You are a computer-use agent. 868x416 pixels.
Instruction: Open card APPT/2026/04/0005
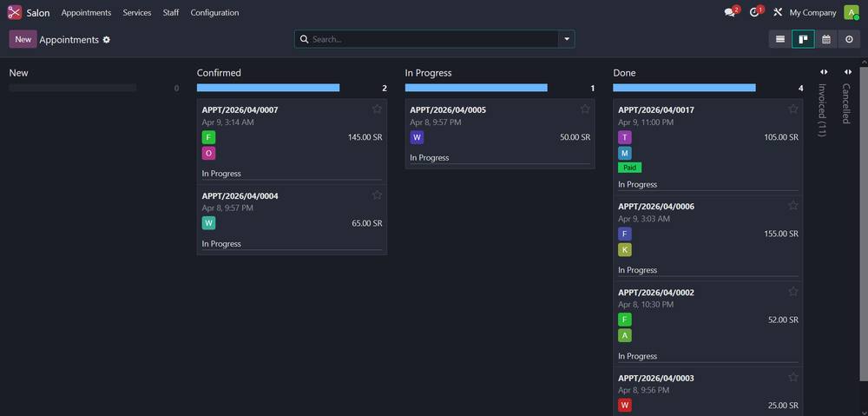click(500, 134)
